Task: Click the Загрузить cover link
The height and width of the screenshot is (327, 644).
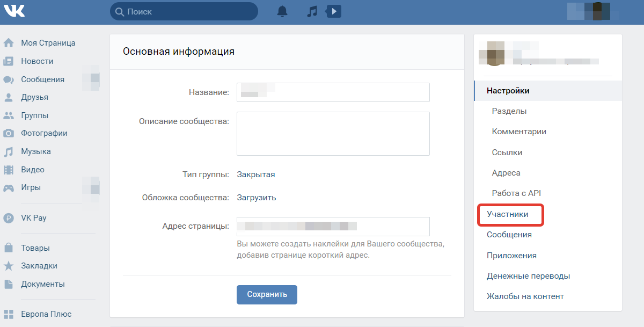Action: coord(257,198)
